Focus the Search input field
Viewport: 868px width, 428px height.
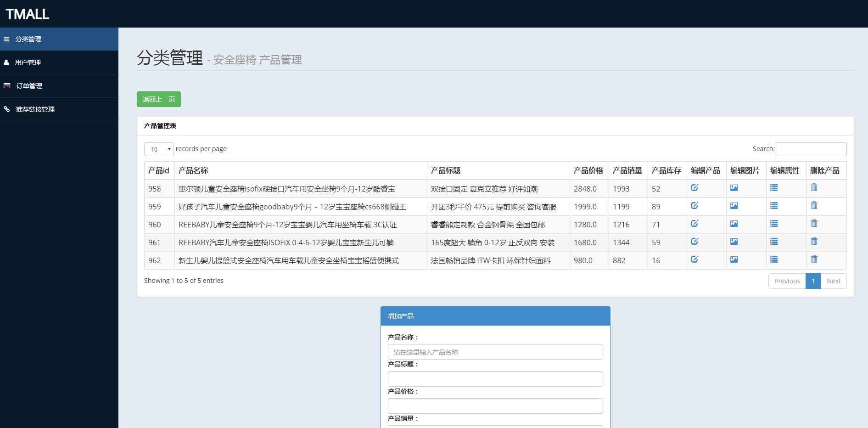click(811, 149)
